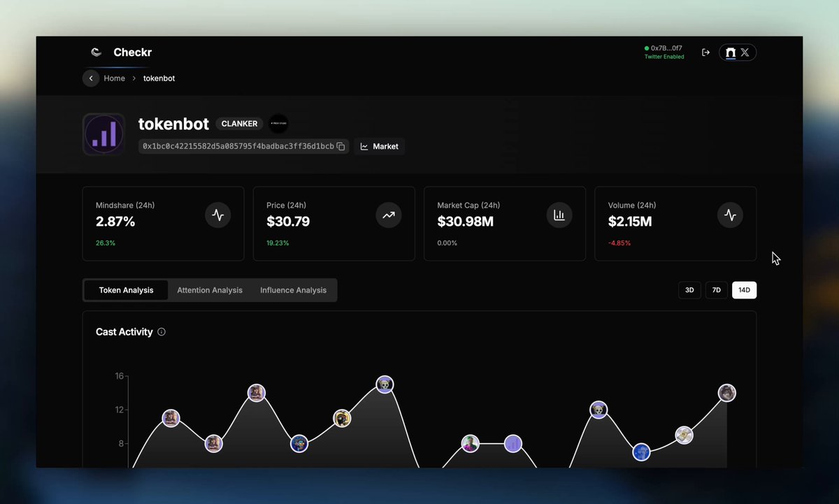Click the round black avatar beside CLANKER
The height and width of the screenshot is (504, 839).
point(279,124)
